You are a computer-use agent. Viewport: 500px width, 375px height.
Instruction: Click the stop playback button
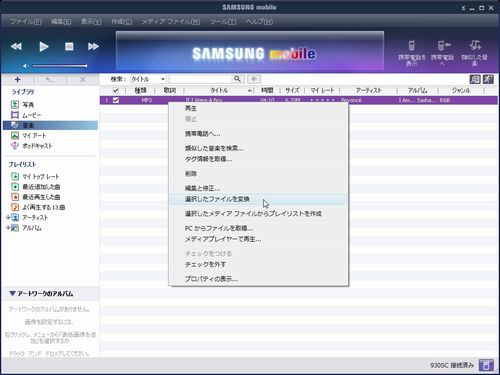click(x=69, y=46)
